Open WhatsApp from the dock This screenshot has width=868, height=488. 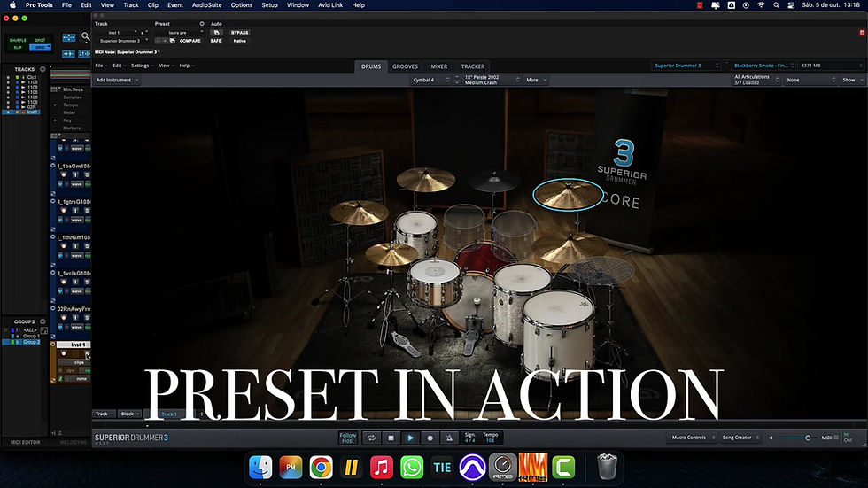pyautogui.click(x=412, y=468)
